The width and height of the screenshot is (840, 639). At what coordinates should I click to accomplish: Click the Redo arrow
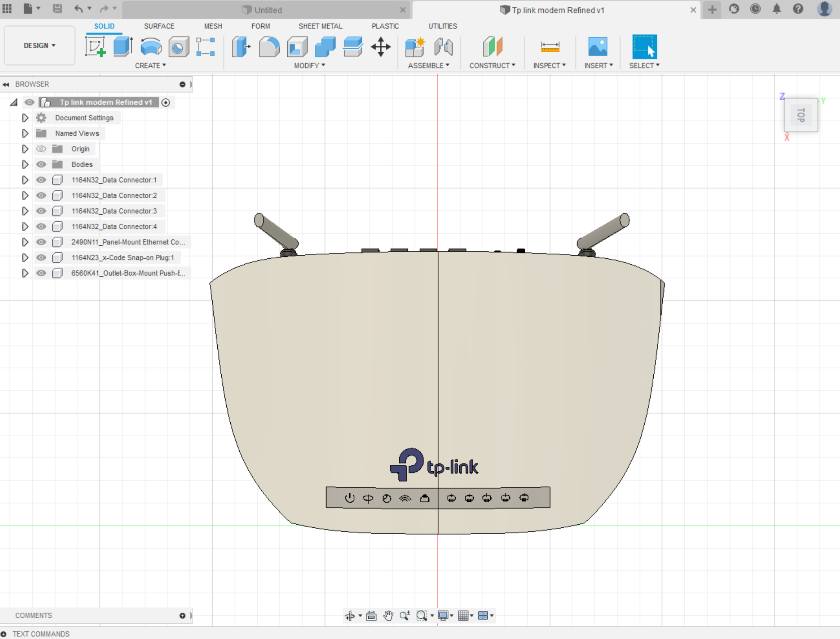coord(104,9)
